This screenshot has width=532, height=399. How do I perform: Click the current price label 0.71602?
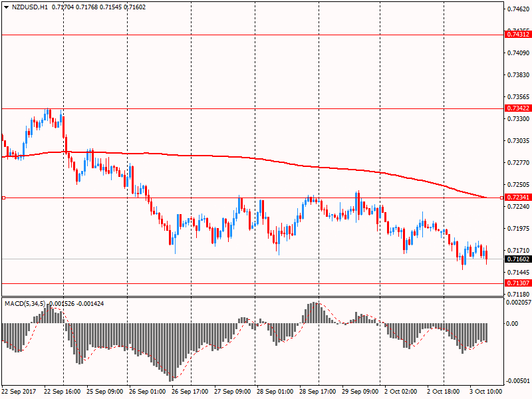[518, 259]
